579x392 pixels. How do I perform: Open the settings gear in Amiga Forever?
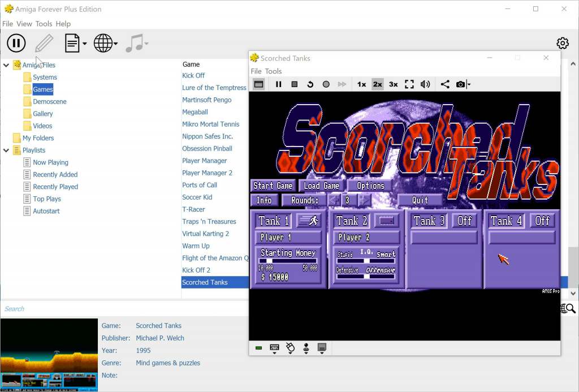pyautogui.click(x=563, y=43)
